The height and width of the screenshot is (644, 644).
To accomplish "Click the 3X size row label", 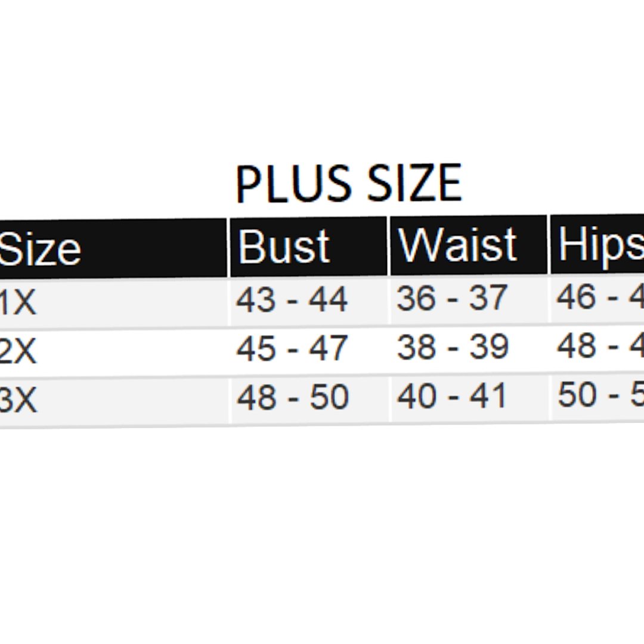I will (x=18, y=402).
